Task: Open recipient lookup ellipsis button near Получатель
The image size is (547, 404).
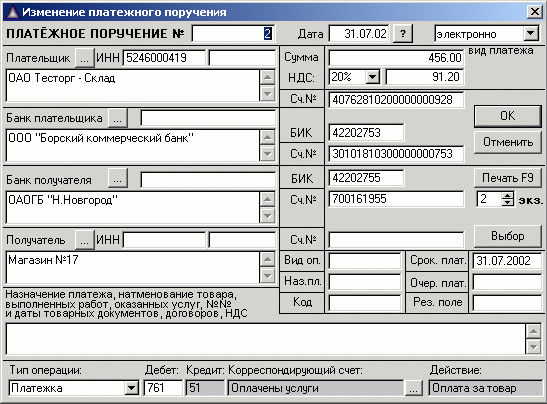Action: pos(85,240)
